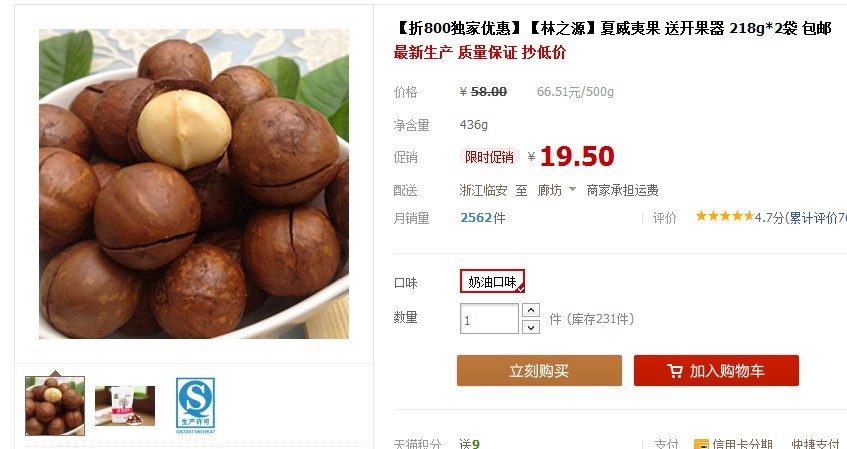The width and height of the screenshot is (847, 449).
Task: Open the 廊坊 delivery city dropdown
Action: (x=556, y=190)
